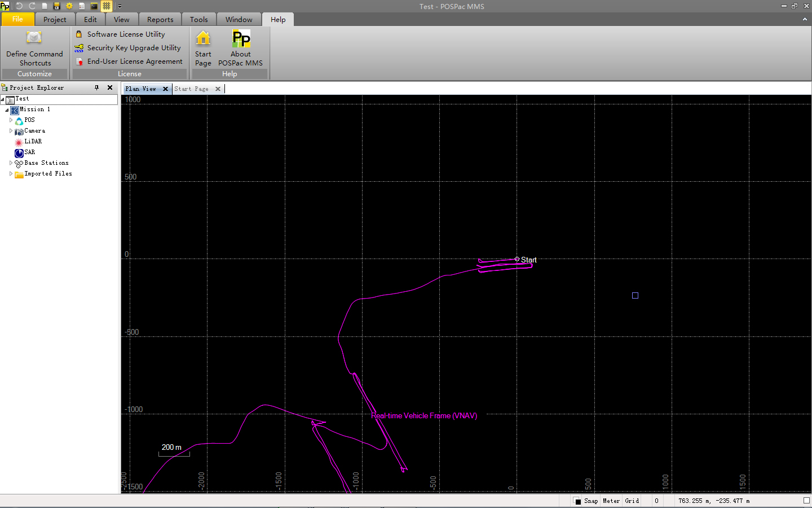This screenshot has height=508, width=812.
Task: Select Mission 1 in Project Explorer
Action: (35, 110)
